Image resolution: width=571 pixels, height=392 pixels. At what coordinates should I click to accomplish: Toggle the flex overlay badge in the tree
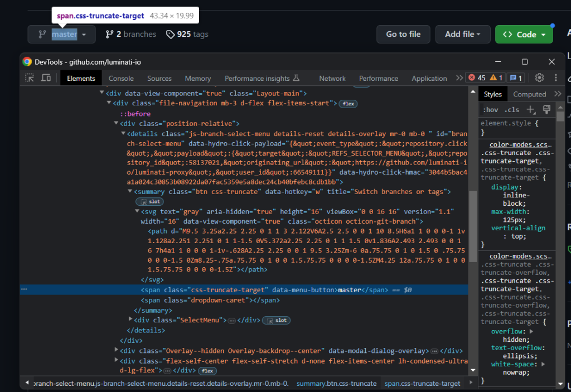point(348,103)
